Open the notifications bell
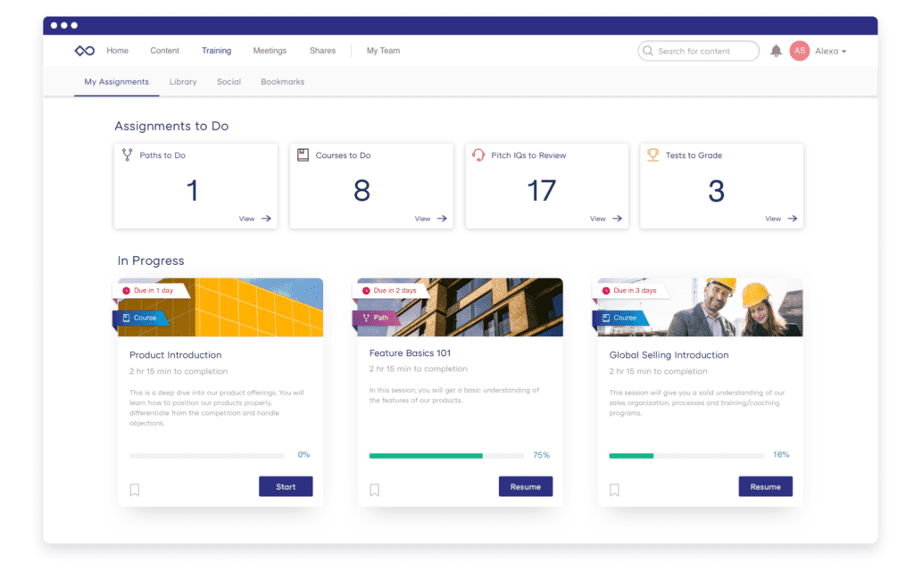The image size is (914, 588). coord(776,51)
